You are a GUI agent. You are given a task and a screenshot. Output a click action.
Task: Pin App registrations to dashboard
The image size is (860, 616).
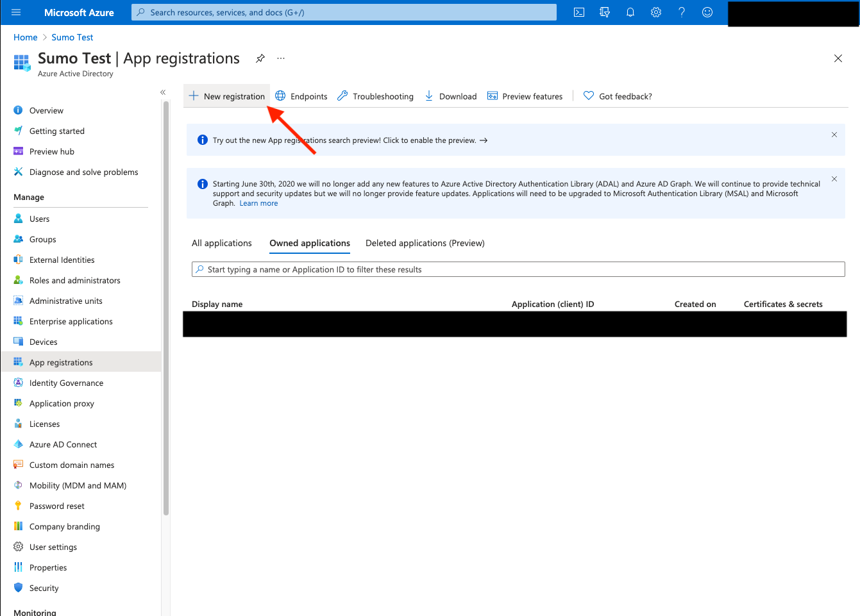pos(260,58)
